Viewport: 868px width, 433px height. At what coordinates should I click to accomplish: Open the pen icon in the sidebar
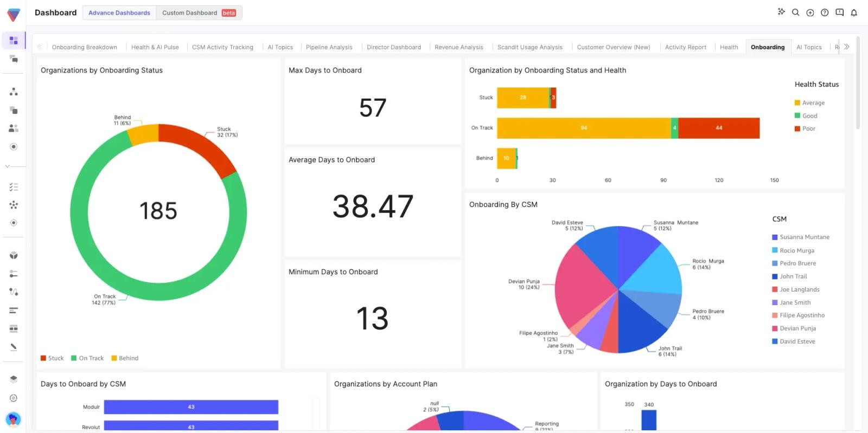coord(14,347)
